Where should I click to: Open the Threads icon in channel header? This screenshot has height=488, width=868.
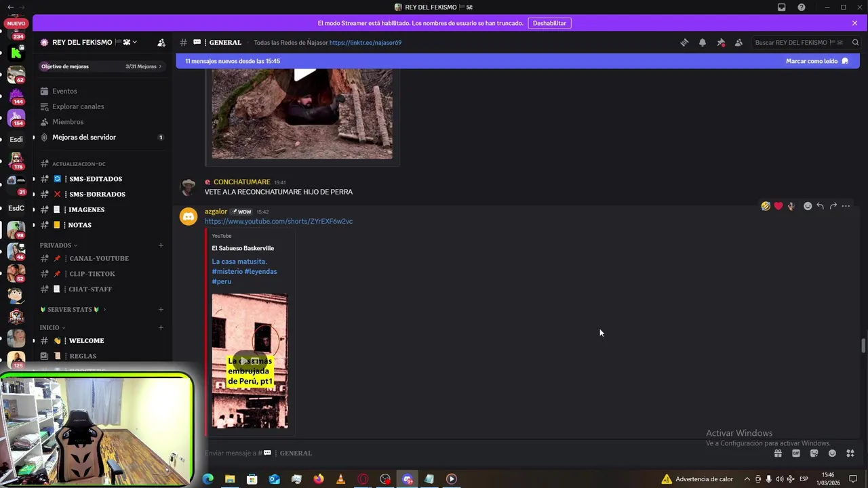684,42
